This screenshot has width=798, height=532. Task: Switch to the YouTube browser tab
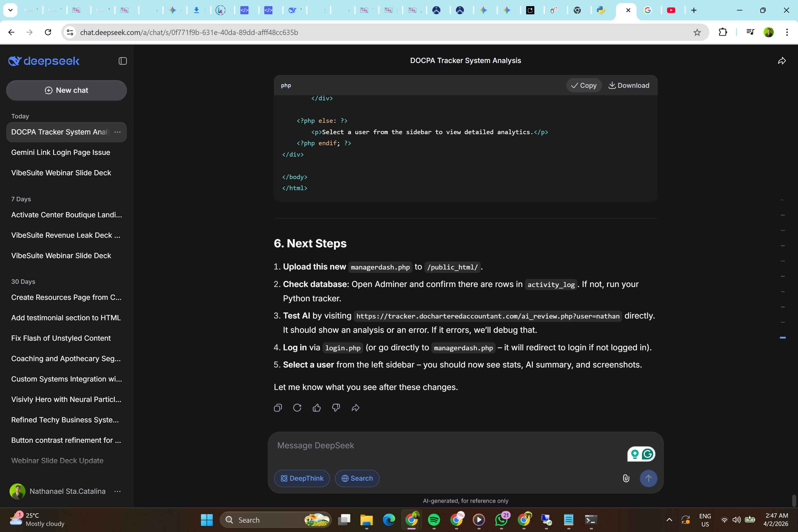671,10
